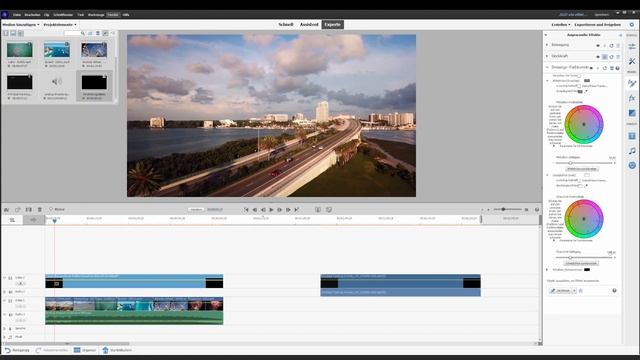640x360 pixels.
Task: Expand the Deckkraft effect section
Action: (x=547, y=56)
